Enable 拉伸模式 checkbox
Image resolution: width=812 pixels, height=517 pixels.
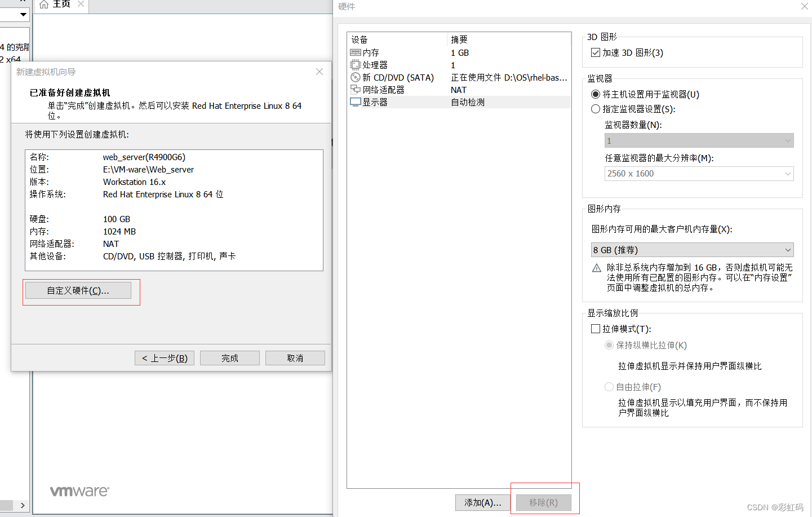click(x=596, y=329)
